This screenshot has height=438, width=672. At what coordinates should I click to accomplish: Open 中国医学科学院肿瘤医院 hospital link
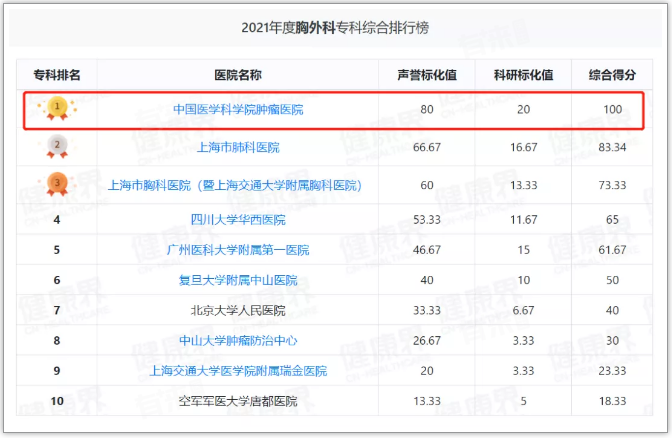(x=238, y=109)
